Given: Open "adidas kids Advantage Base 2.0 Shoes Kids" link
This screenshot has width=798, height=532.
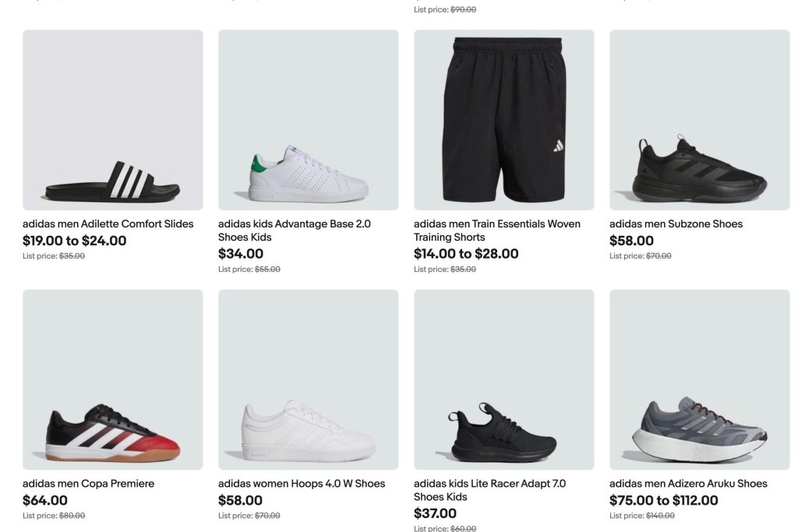Looking at the screenshot, I should click(295, 230).
